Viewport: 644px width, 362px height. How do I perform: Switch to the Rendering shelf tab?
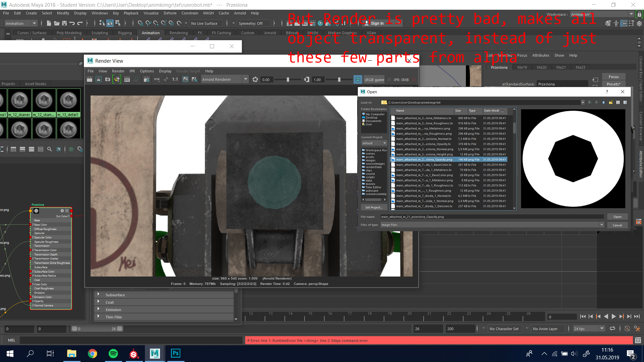[x=178, y=33]
